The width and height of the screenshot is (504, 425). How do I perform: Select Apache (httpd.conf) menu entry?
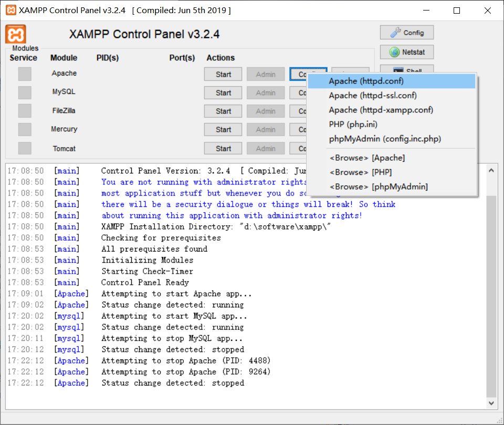[x=392, y=81]
